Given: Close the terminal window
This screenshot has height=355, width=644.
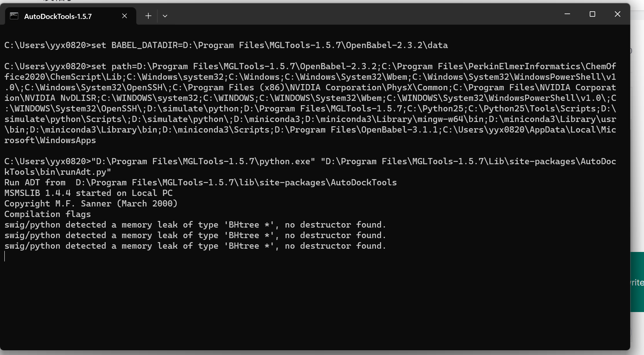Looking at the screenshot, I should click(617, 14).
